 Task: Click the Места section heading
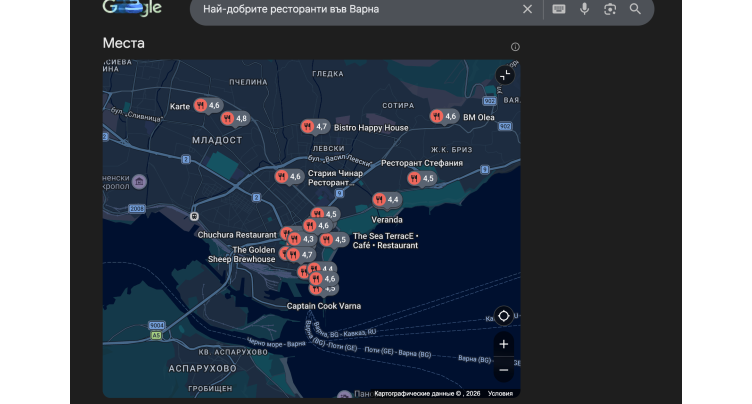click(x=124, y=43)
